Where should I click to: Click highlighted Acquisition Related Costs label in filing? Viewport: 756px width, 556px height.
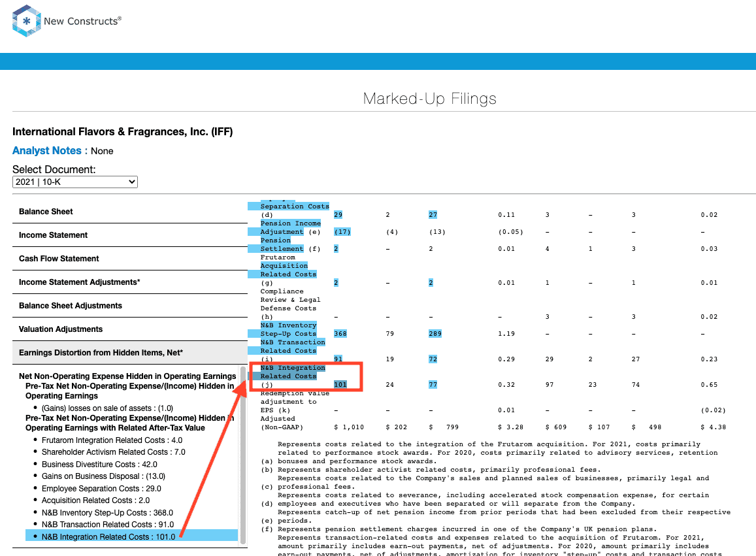288,270
